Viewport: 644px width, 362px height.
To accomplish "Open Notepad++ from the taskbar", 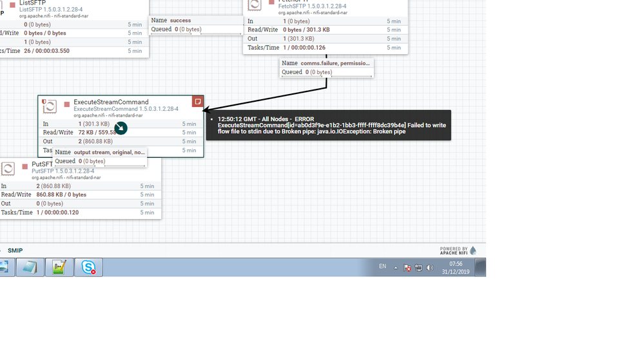I will pos(59,267).
